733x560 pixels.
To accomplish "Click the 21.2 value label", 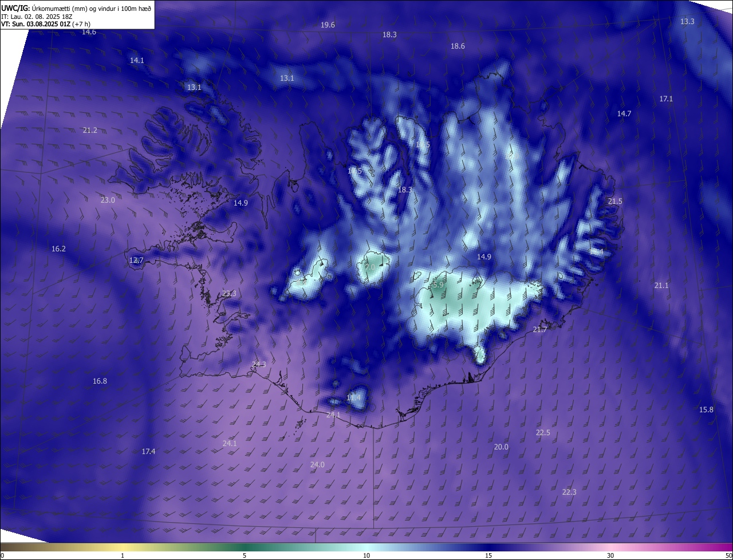I will coord(90,131).
